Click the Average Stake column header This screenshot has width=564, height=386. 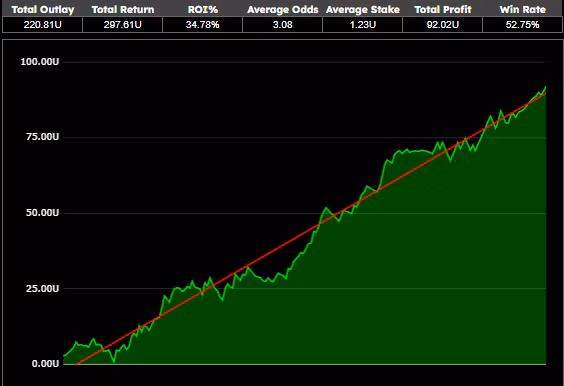[363, 9]
